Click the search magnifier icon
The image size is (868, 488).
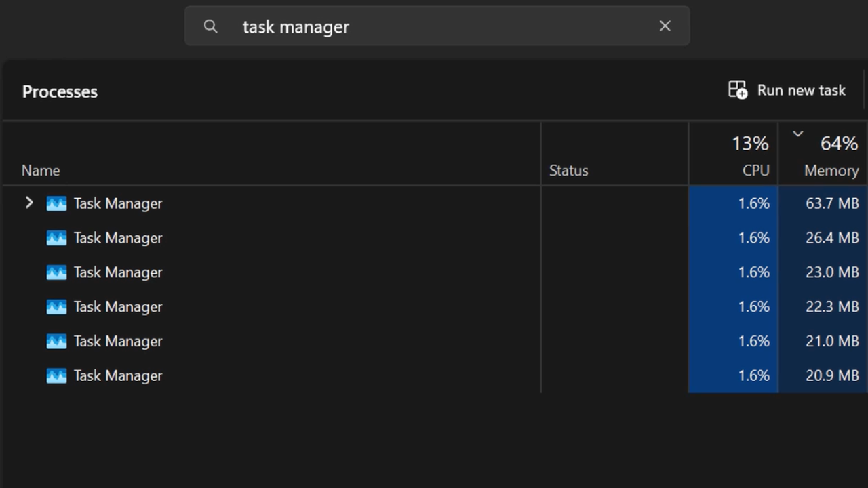point(210,26)
